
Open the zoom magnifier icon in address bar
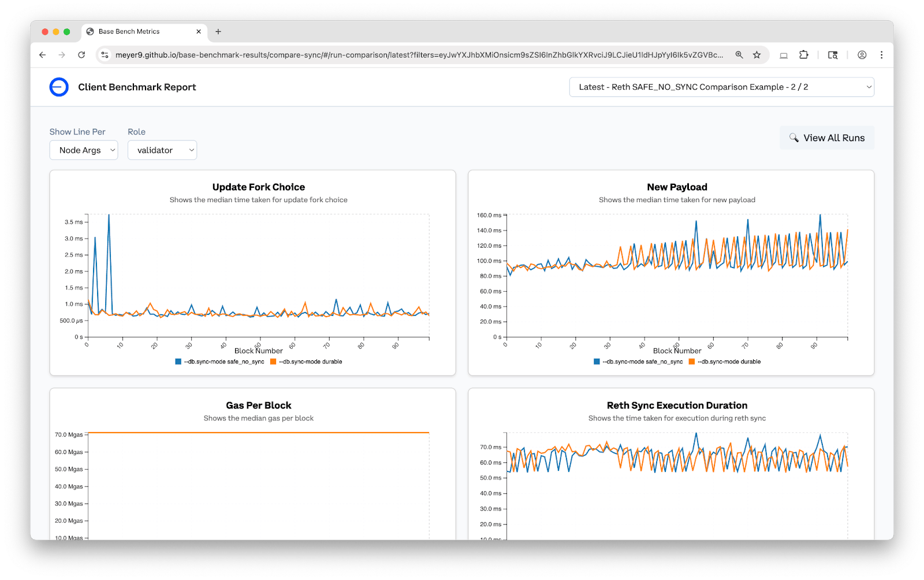[x=739, y=55]
